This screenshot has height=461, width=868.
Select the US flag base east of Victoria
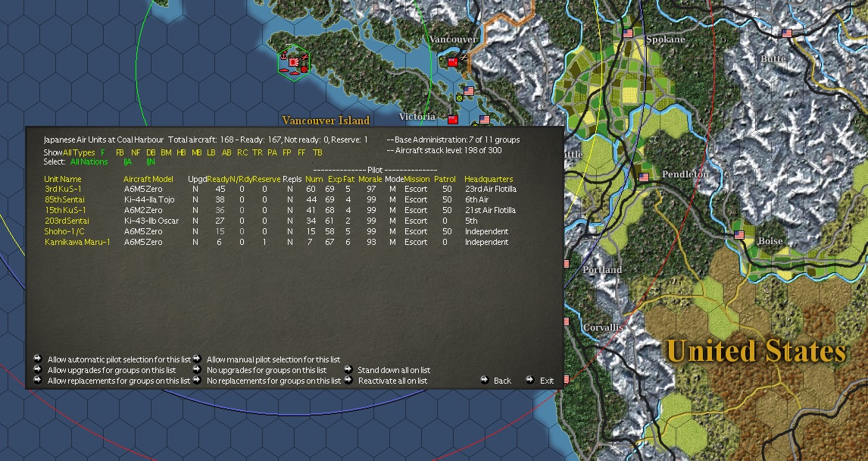click(x=485, y=119)
